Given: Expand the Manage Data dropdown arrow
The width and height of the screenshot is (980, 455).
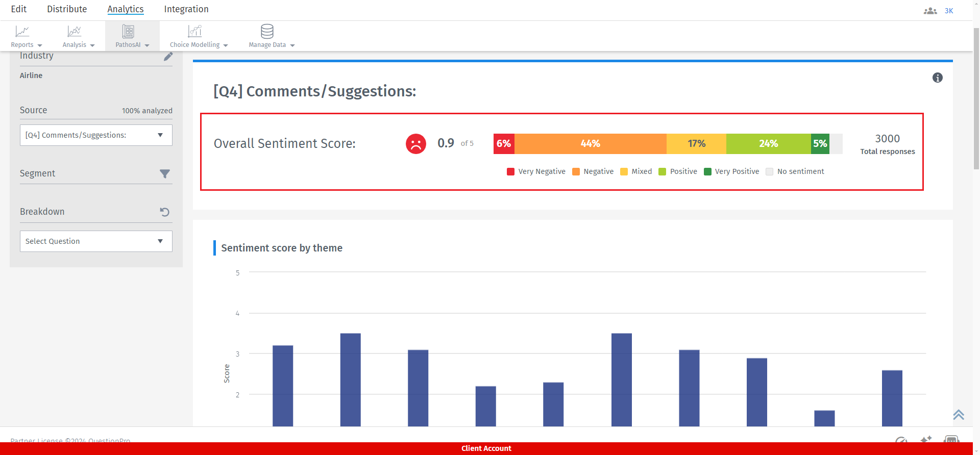Looking at the screenshot, I should click(292, 45).
